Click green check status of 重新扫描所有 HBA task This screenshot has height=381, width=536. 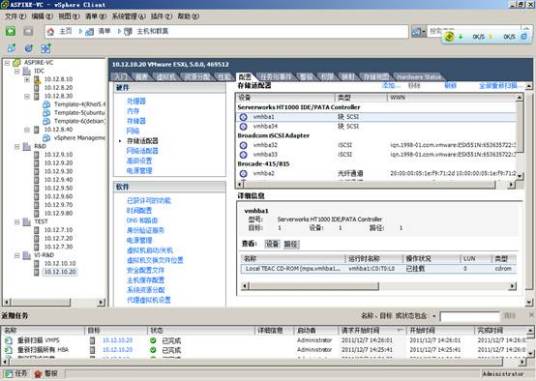pos(153,350)
